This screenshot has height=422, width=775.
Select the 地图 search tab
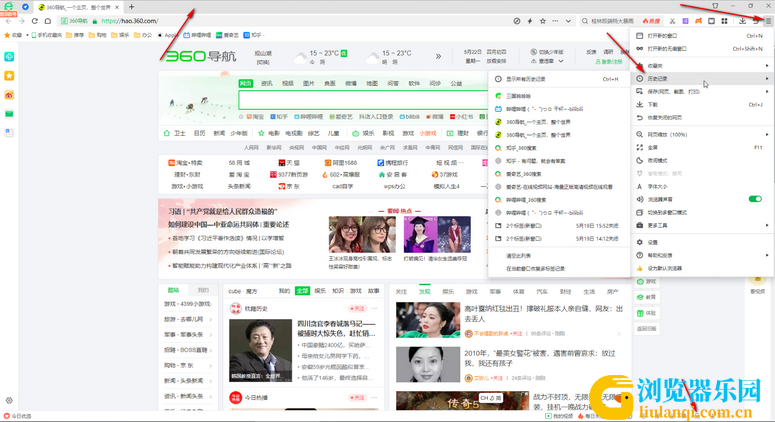[x=372, y=84]
